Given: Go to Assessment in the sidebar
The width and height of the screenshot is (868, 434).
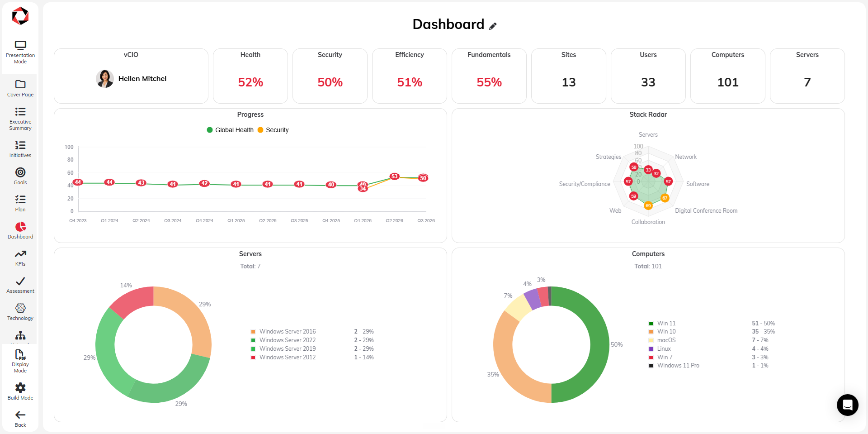Looking at the screenshot, I should pos(20,285).
